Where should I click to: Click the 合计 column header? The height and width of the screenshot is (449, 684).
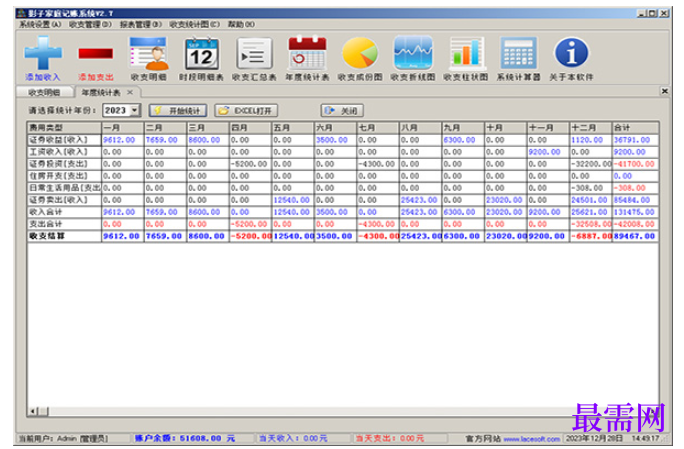[x=635, y=128]
